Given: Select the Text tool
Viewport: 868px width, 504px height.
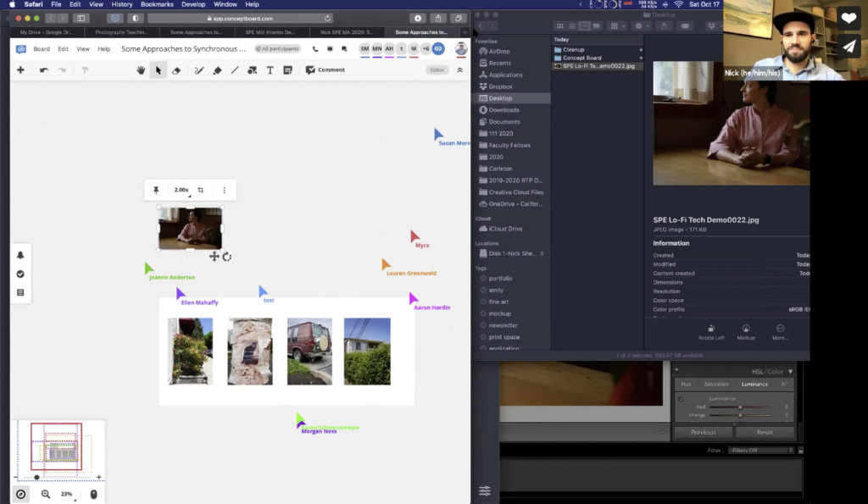Looking at the screenshot, I should (270, 70).
